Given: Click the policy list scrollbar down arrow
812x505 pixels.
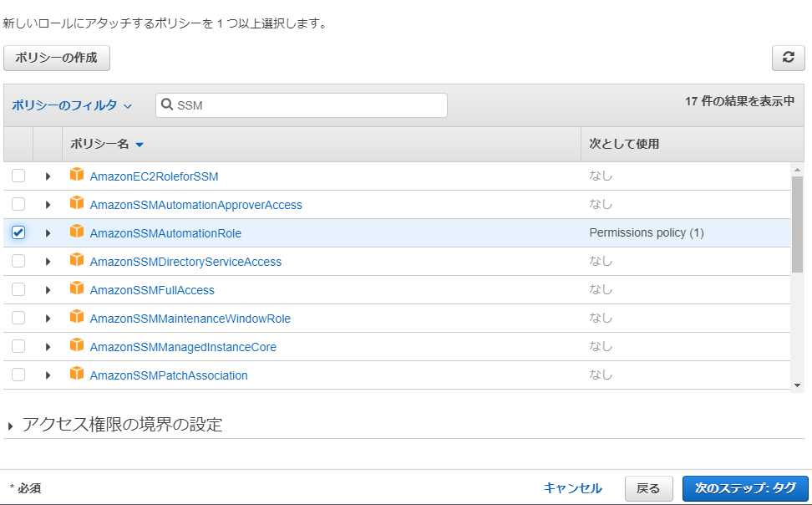Looking at the screenshot, I should 797,385.
